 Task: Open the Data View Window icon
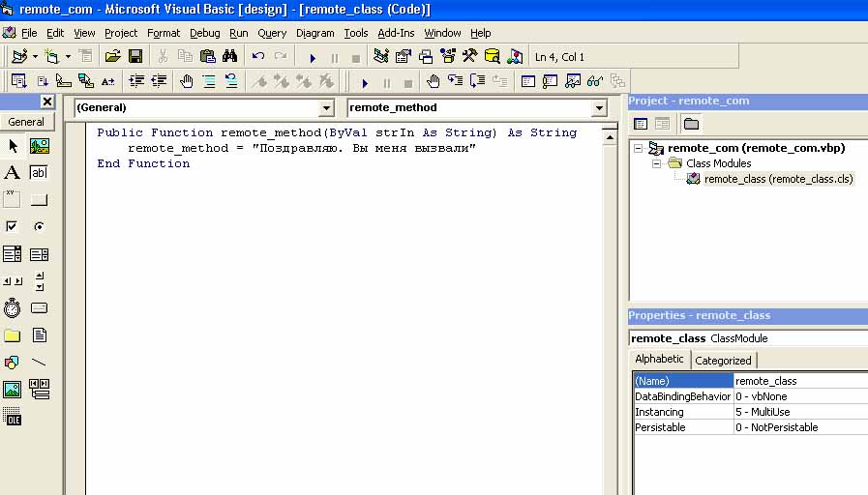pyautogui.click(x=492, y=56)
